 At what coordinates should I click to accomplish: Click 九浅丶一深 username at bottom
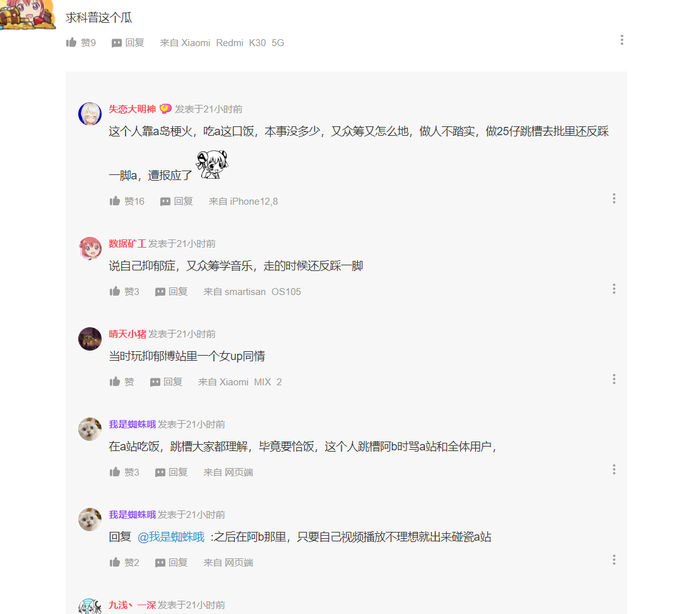[132, 605]
